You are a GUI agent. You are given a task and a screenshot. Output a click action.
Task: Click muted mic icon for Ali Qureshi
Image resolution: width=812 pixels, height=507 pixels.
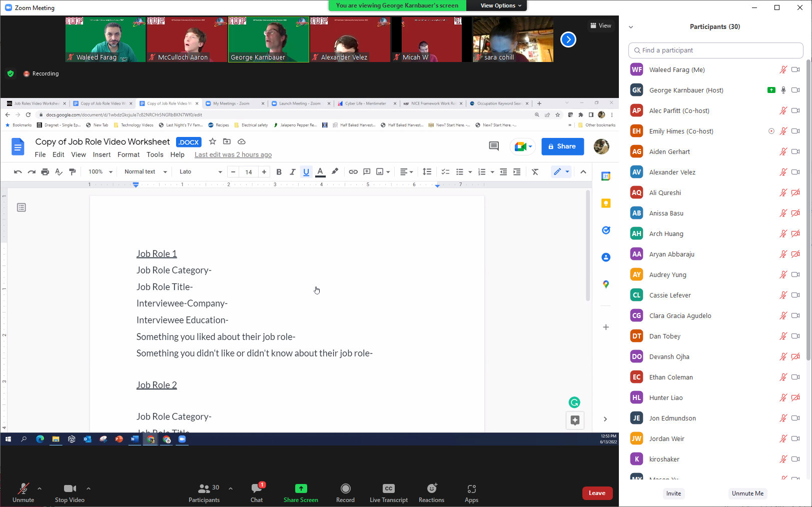(783, 192)
